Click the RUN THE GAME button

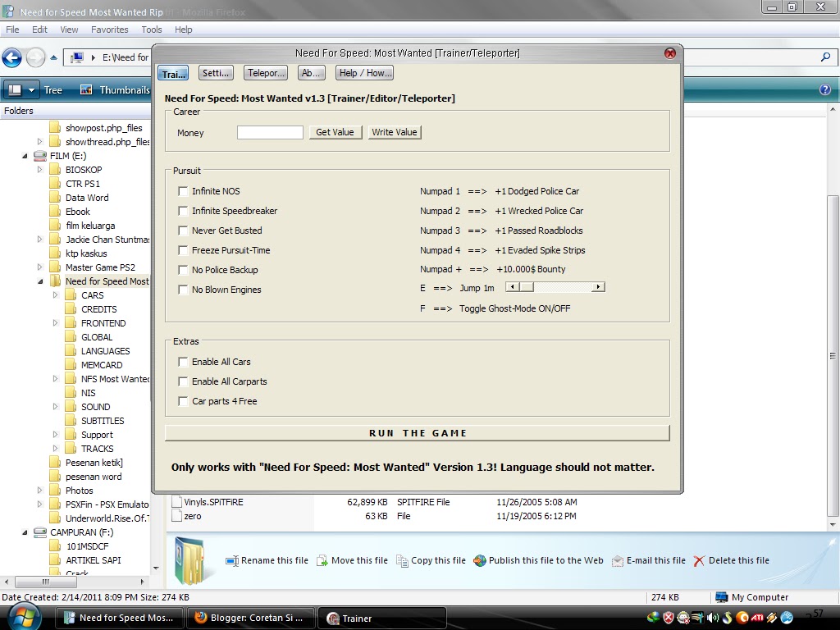pyautogui.click(x=418, y=433)
